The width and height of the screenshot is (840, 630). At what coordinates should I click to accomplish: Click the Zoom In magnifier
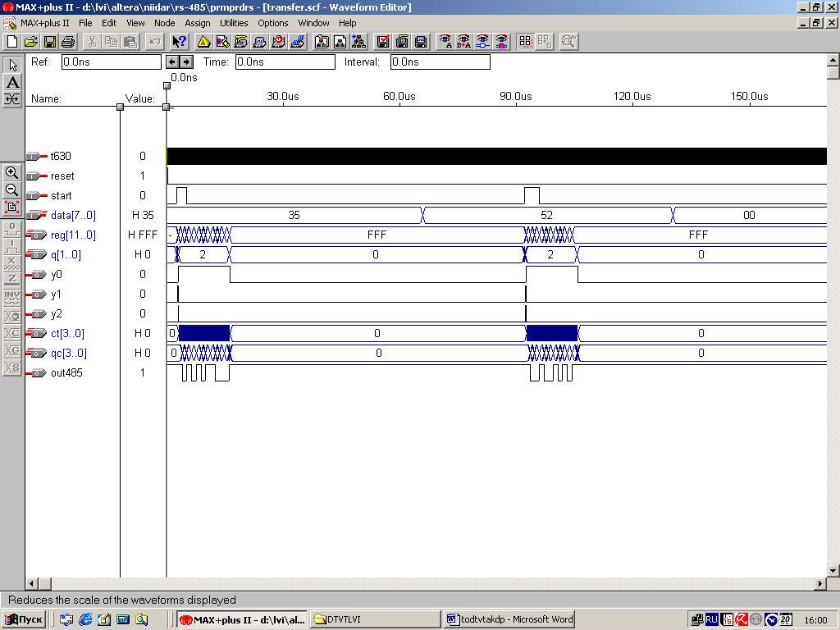[x=11, y=172]
